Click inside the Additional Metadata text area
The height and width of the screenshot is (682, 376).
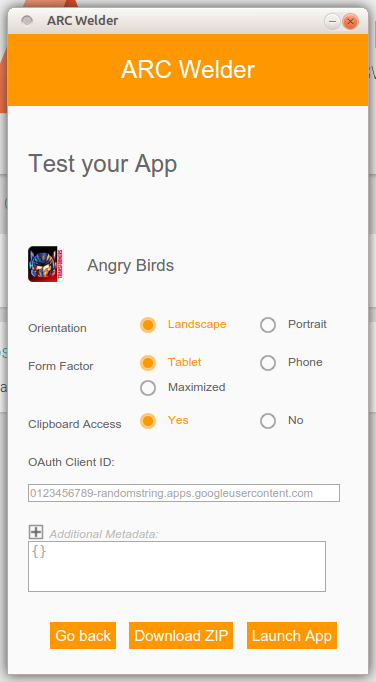coord(177,566)
